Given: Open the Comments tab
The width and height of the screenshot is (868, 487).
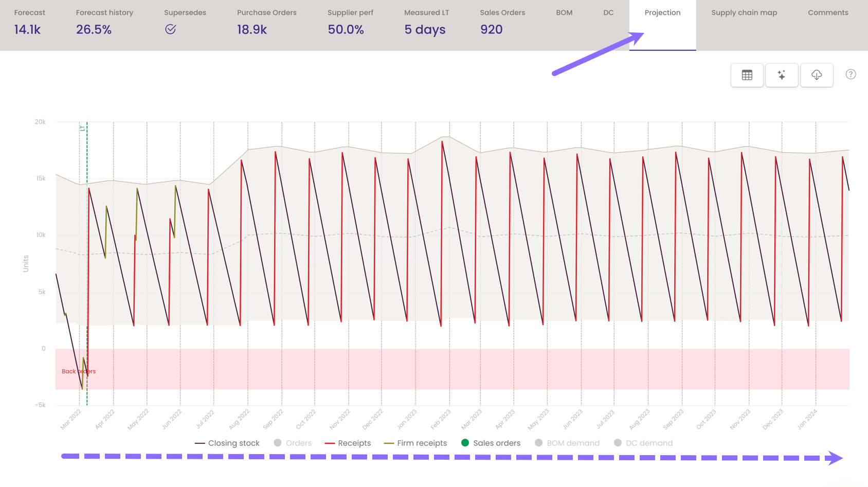Looking at the screenshot, I should click(x=828, y=13).
